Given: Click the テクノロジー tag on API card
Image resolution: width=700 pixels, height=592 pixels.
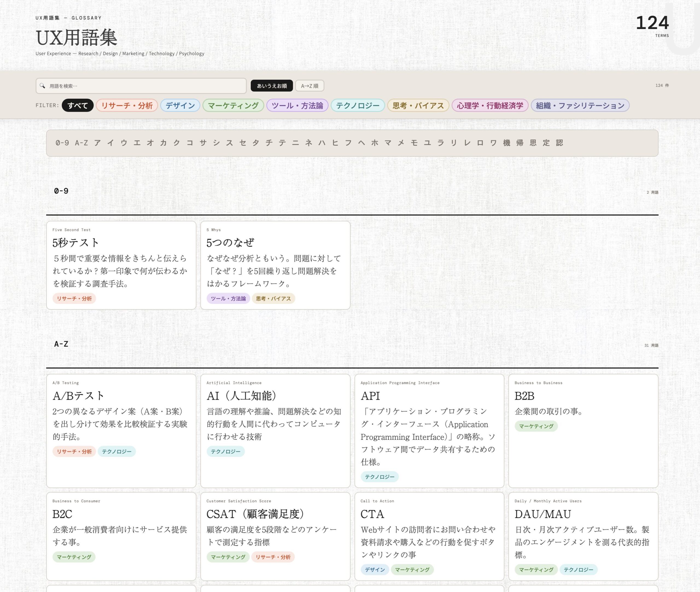Looking at the screenshot, I should [x=379, y=477].
